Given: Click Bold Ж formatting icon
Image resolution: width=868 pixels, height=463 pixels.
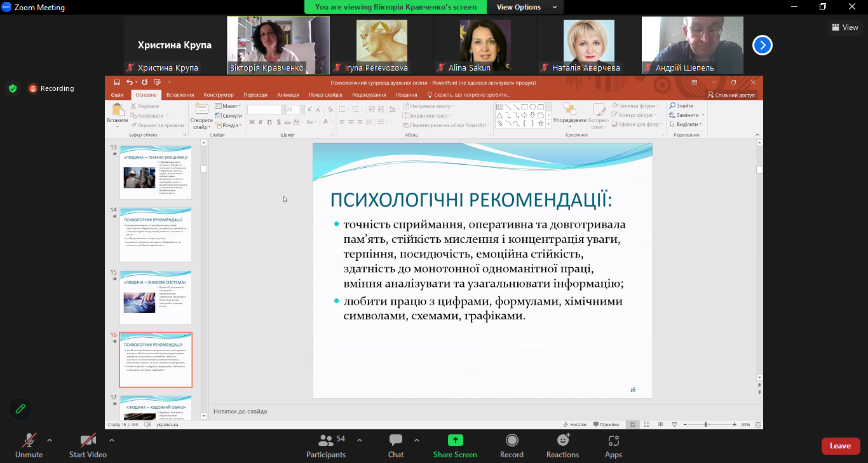Looking at the screenshot, I should pos(252,122).
